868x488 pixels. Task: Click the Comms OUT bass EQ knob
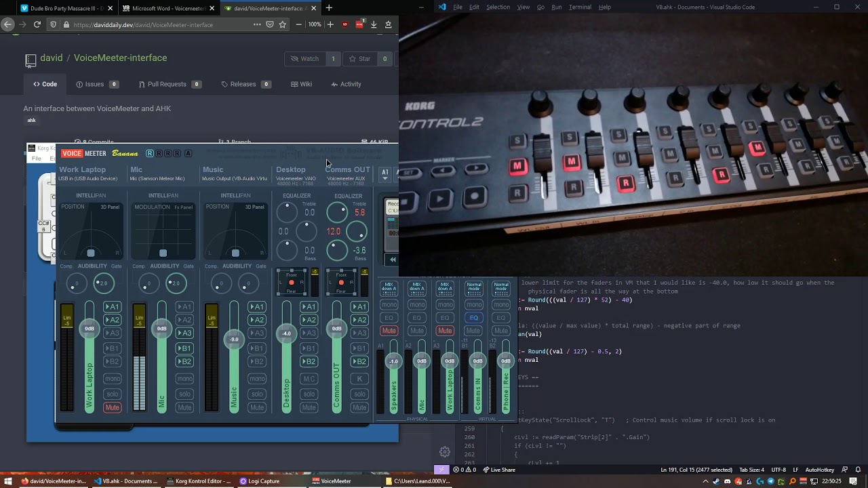pos(337,250)
